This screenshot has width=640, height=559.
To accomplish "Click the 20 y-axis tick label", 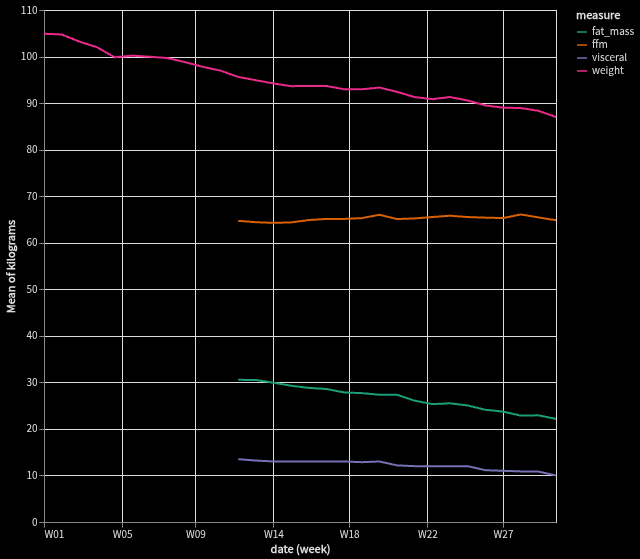I will (32, 429).
